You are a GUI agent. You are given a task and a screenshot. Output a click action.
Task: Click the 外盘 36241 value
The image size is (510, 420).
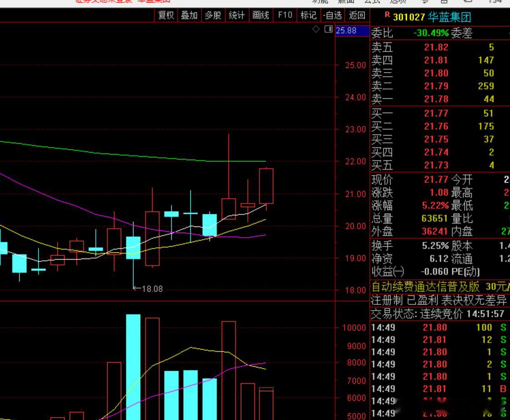pyautogui.click(x=435, y=231)
